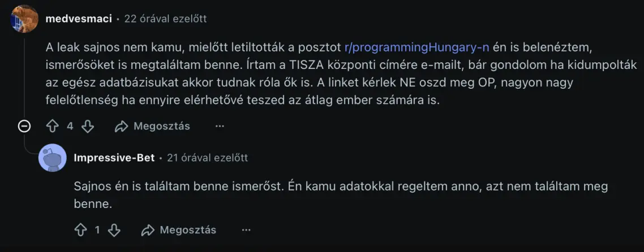
Task: Click Megosztás label under medvesmaci's comment
Action: pos(162,126)
